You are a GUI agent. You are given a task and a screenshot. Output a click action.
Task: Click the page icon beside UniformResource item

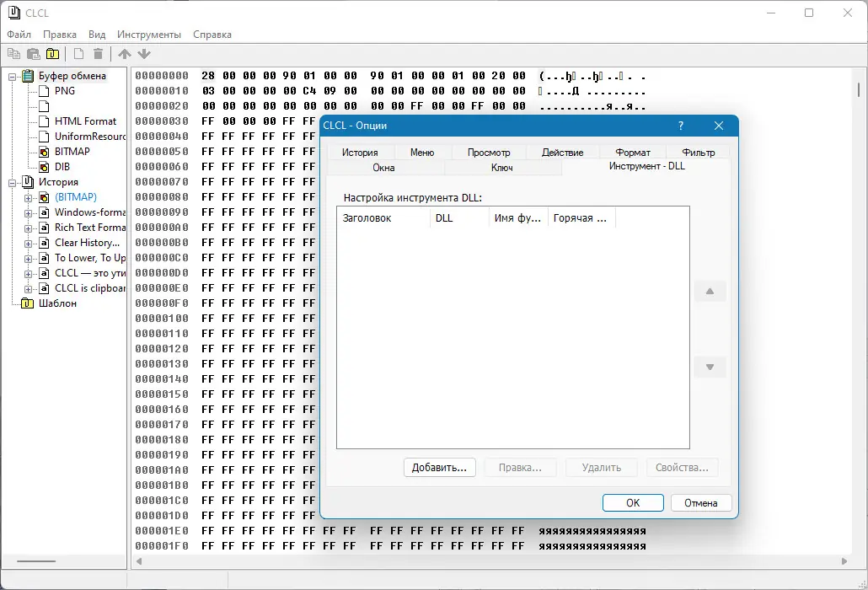click(45, 137)
